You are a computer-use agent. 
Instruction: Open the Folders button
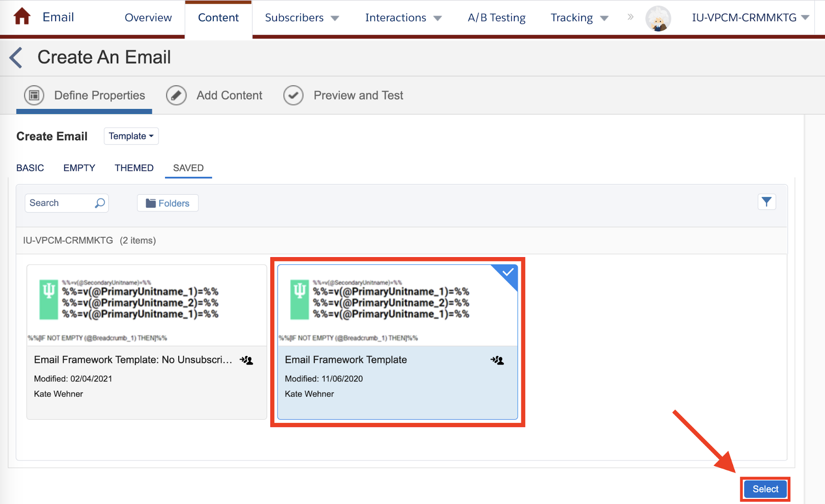click(168, 203)
